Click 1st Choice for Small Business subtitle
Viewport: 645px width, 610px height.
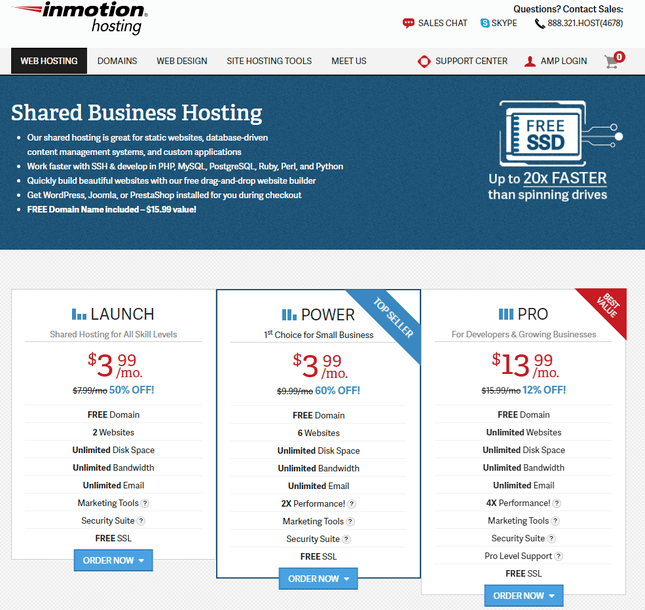[318, 335]
